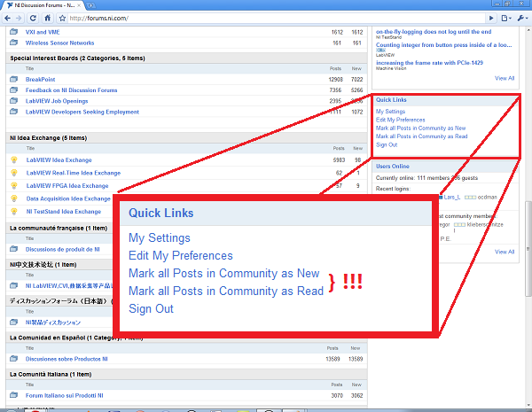Click the page vertical scrollbar
Screen dimensions: 532x412
pyautogui.click(x=528, y=249)
